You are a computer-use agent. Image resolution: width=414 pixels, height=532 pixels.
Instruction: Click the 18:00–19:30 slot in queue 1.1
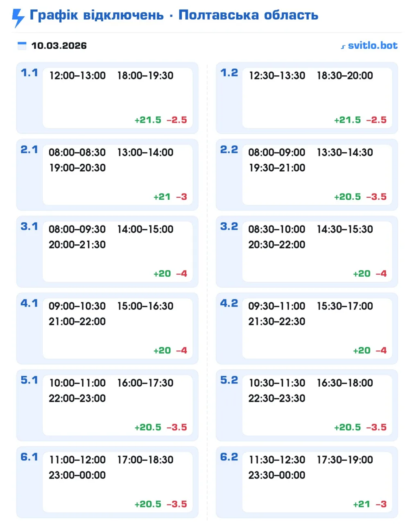click(145, 76)
